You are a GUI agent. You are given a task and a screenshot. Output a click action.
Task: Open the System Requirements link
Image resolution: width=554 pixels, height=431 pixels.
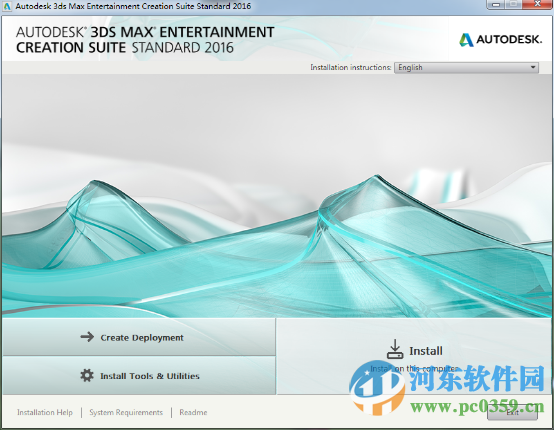click(x=126, y=412)
